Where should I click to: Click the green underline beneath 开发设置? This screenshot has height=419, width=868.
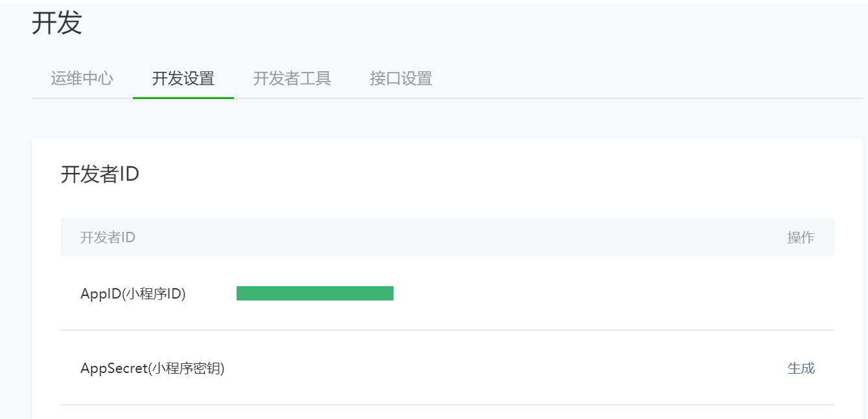tap(183, 98)
